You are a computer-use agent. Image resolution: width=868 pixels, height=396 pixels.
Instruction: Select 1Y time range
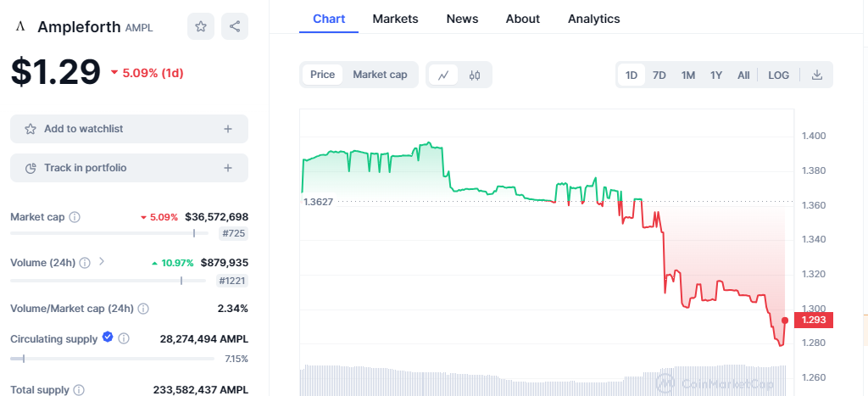[x=716, y=75]
